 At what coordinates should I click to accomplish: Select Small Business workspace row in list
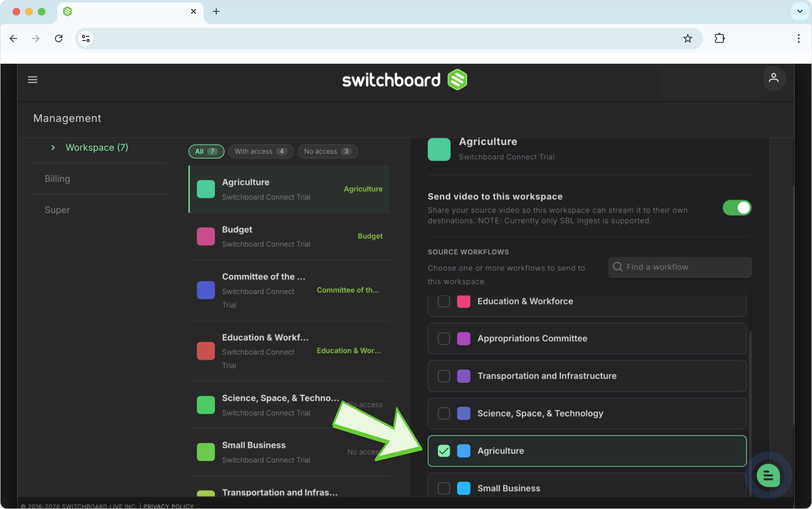tap(289, 452)
